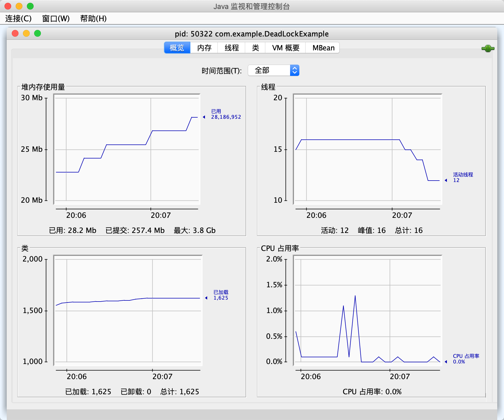Switch to the 线程 tab
This screenshot has height=420, width=504.
pyautogui.click(x=232, y=48)
